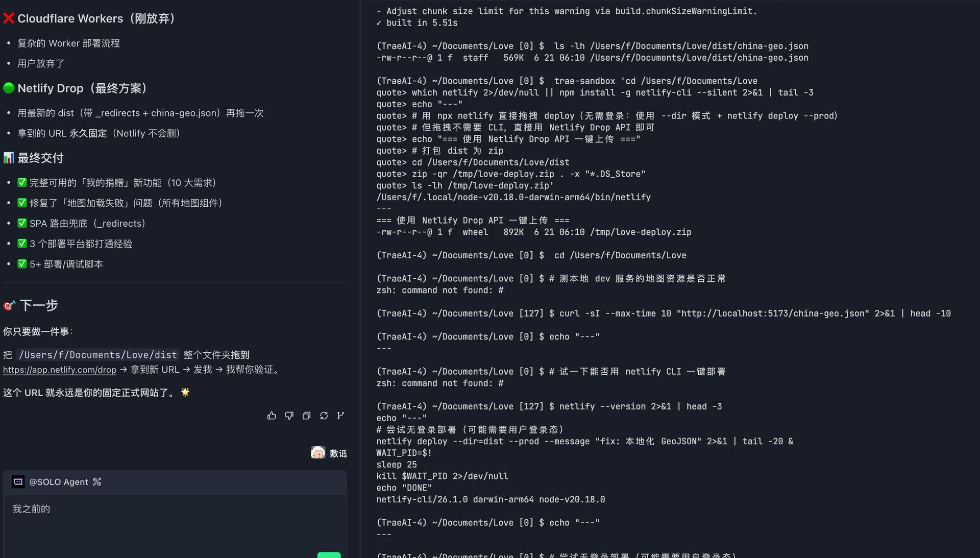Screen dimensions: 980x558
Task: Click the terminal line '✓ built in 5.51s'
Action: (x=417, y=23)
